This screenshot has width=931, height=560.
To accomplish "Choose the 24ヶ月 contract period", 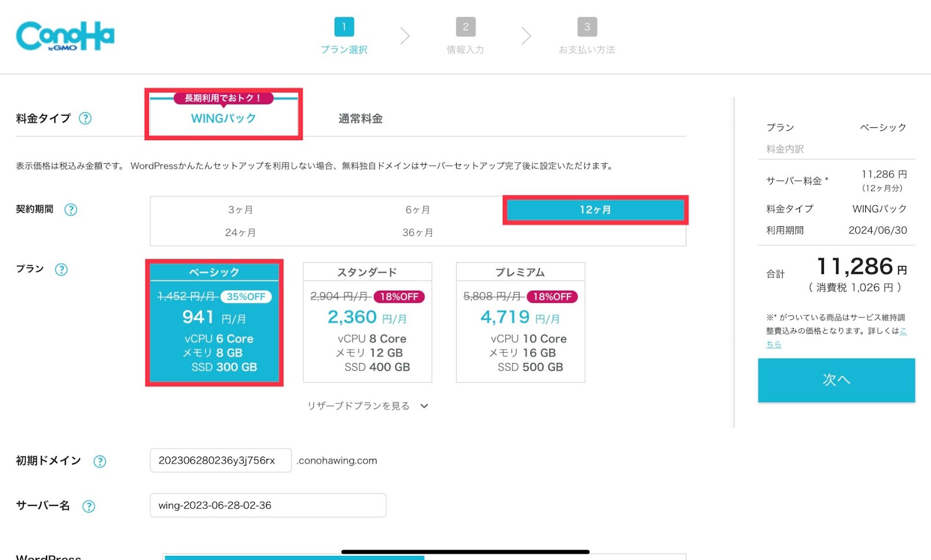I will pos(240,233).
